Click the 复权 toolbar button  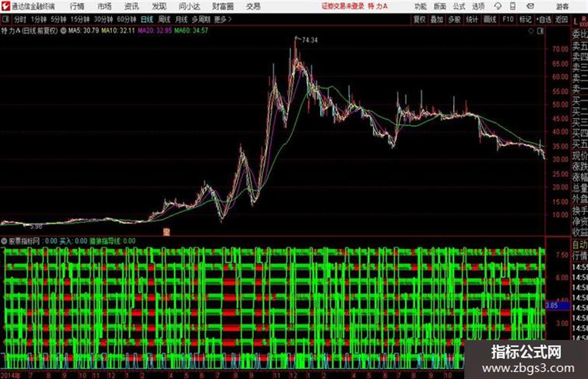[419, 19]
